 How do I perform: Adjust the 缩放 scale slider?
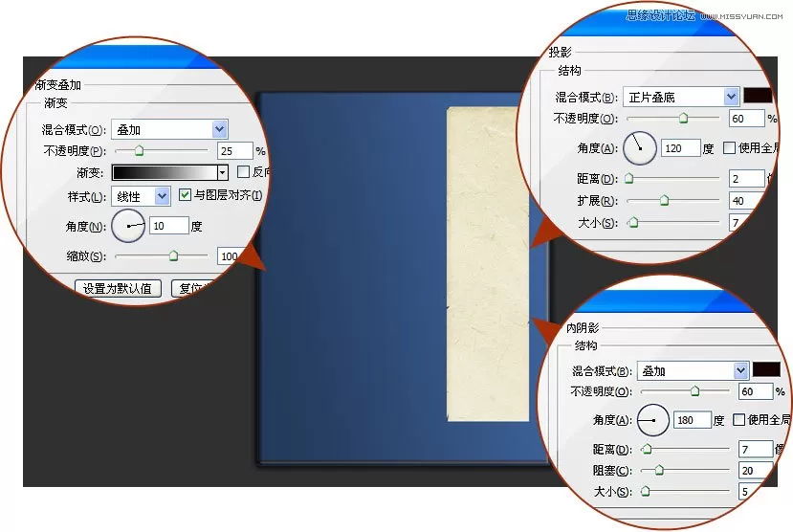tap(173, 255)
